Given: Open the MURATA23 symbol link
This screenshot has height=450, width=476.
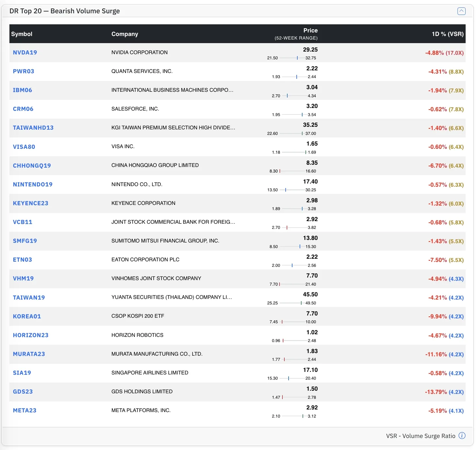Looking at the screenshot, I should pos(29,354).
